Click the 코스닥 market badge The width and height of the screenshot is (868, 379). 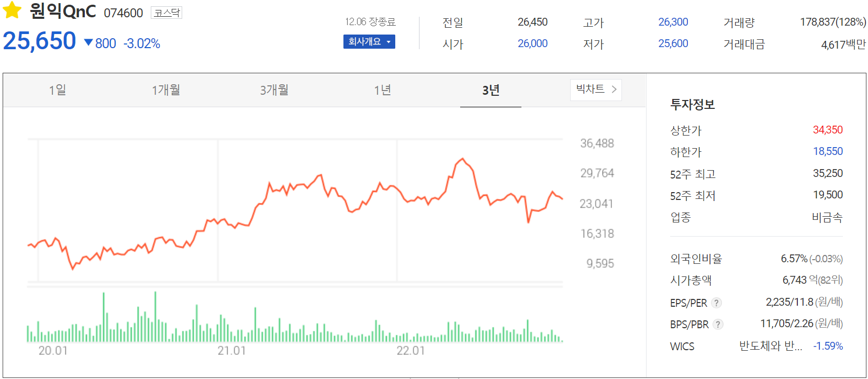point(166,13)
